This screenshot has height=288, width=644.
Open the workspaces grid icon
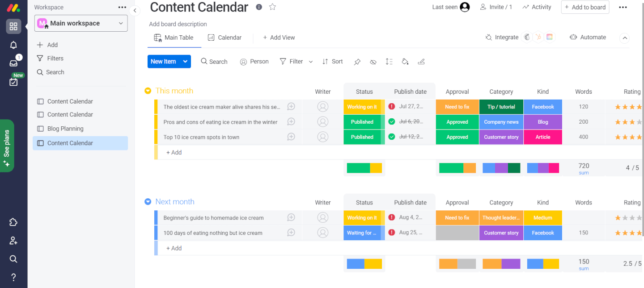pos(13,26)
